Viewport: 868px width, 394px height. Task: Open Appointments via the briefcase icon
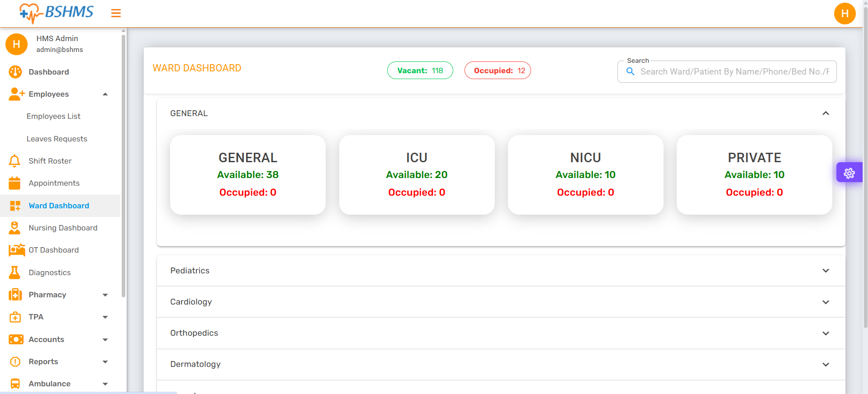(x=14, y=183)
